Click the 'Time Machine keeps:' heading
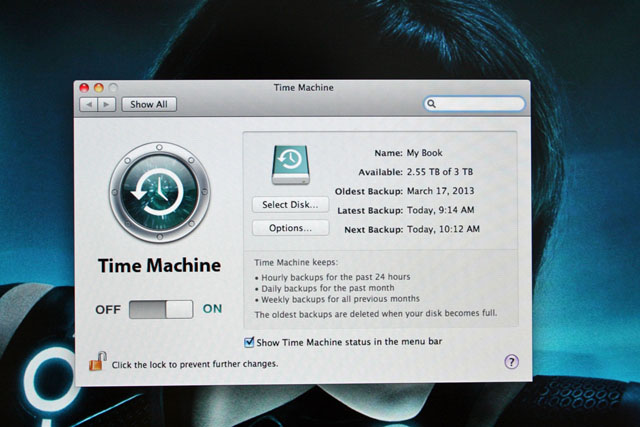This screenshot has height=427, width=640. tap(296, 262)
